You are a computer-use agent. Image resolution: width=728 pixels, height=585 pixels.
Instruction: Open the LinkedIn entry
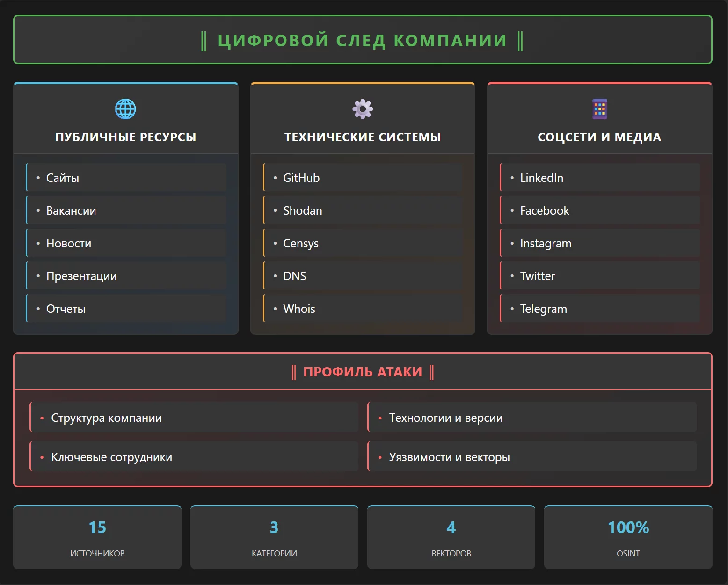599,178
